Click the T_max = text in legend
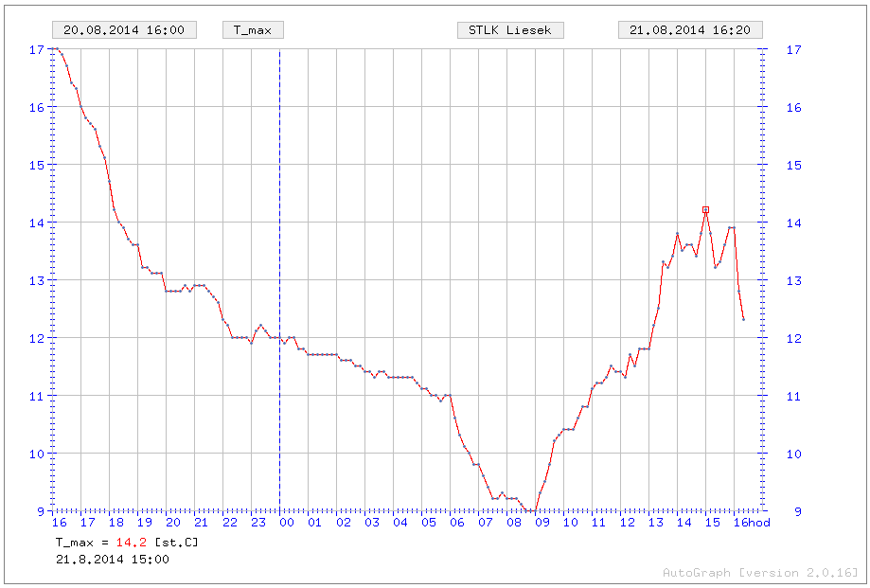The width and height of the screenshot is (870, 588). [x=82, y=543]
